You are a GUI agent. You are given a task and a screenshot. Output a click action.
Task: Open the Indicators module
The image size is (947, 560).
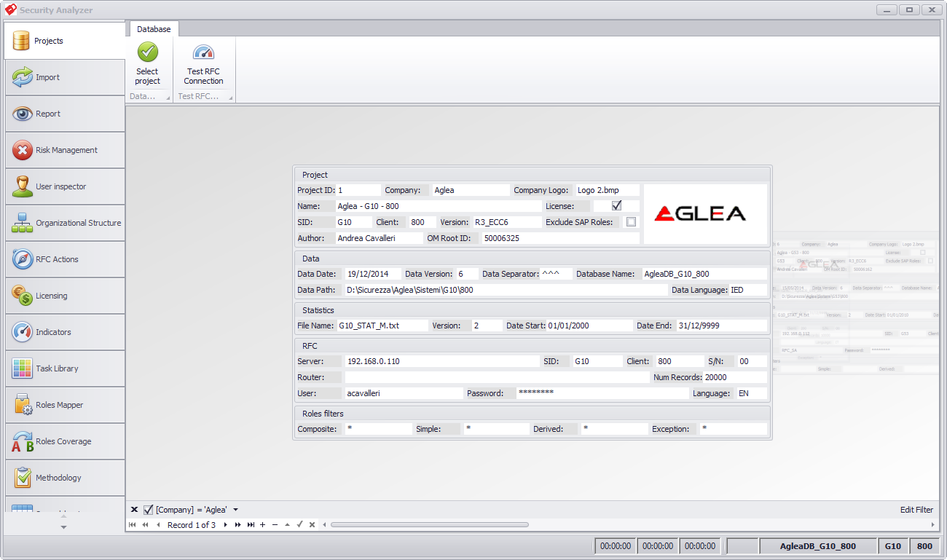pyautogui.click(x=65, y=332)
